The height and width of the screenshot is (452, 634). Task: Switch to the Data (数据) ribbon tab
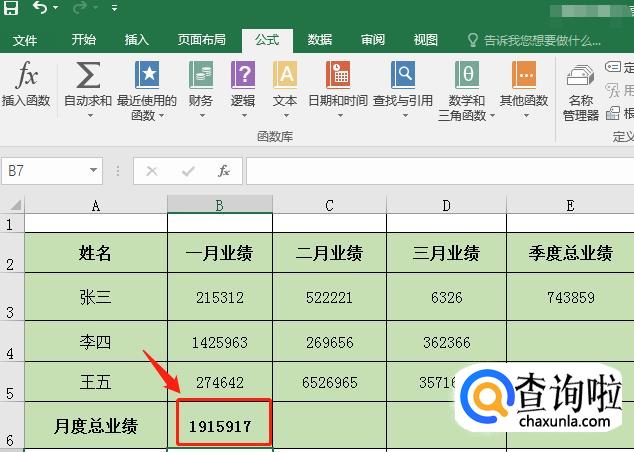click(x=320, y=40)
